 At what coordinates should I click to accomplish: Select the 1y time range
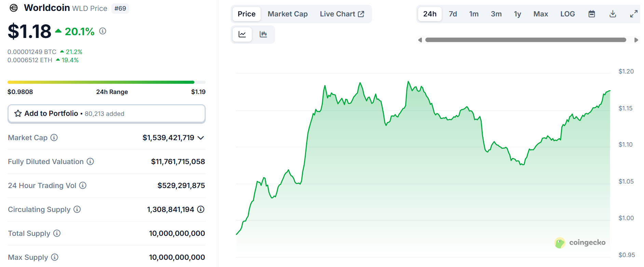(x=518, y=14)
